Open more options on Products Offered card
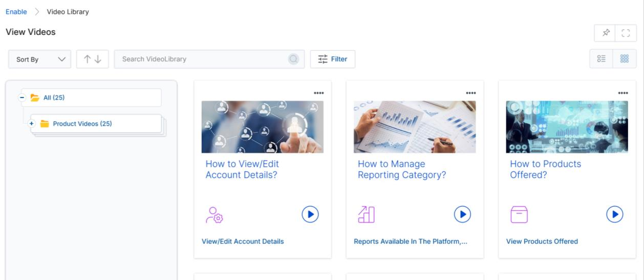 click(623, 93)
